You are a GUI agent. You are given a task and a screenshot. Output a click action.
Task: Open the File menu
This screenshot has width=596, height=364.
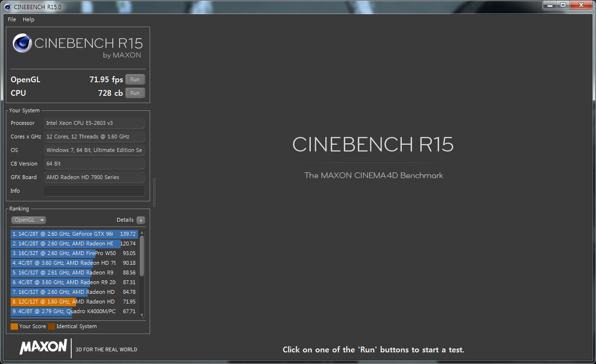click(12, 19)
